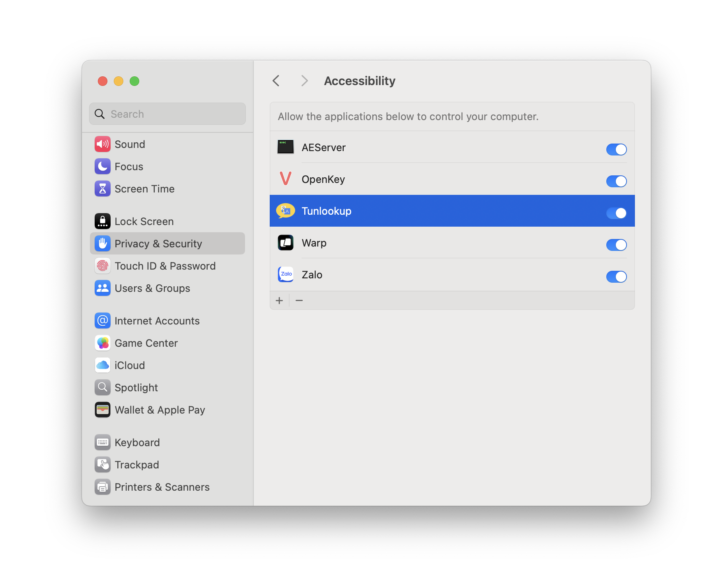Image resolution: width=728 pixels, height=571 pixels.
Task: Select the highlighted Tunlookup row name
Action: click(x=326, y=211)
